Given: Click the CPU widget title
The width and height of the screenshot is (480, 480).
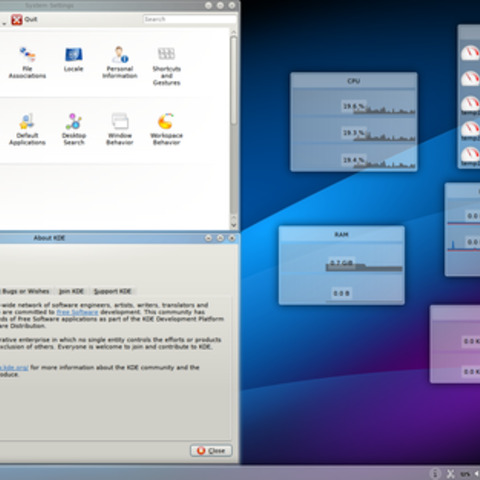Looking at the screenshot, I should tap(354, 81).
